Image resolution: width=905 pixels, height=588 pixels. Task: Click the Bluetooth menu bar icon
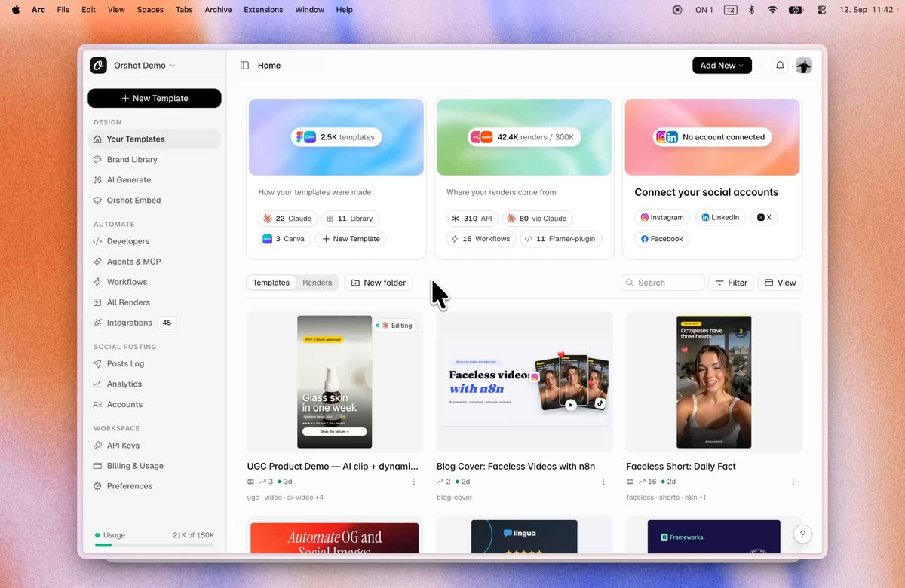(751, 10)
